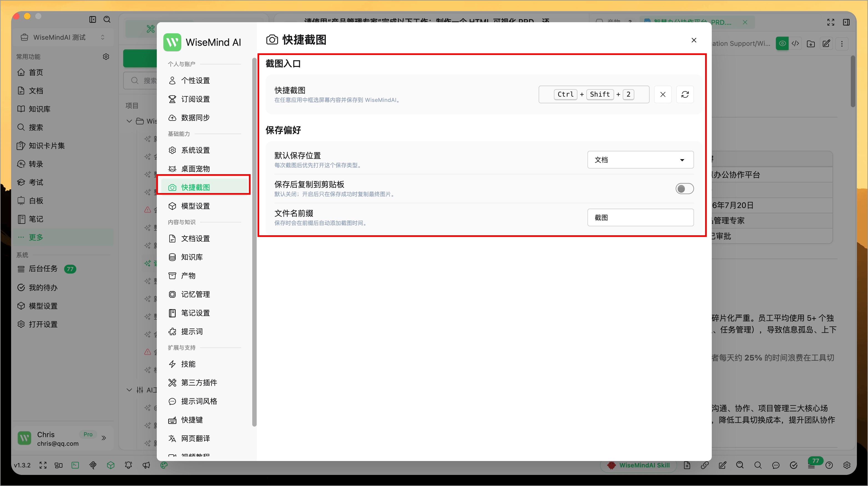Click the edit pencil icon in document toolbar

[826, 44]
